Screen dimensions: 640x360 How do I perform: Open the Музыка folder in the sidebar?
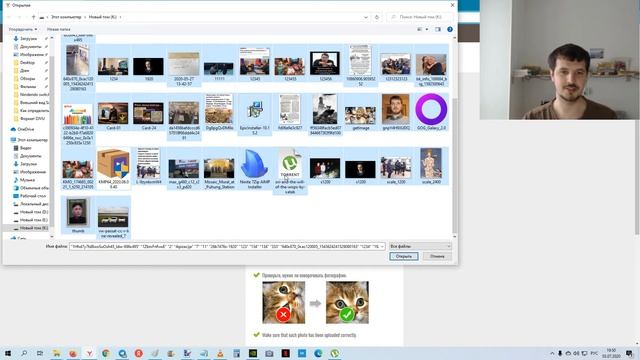(27, 180)
